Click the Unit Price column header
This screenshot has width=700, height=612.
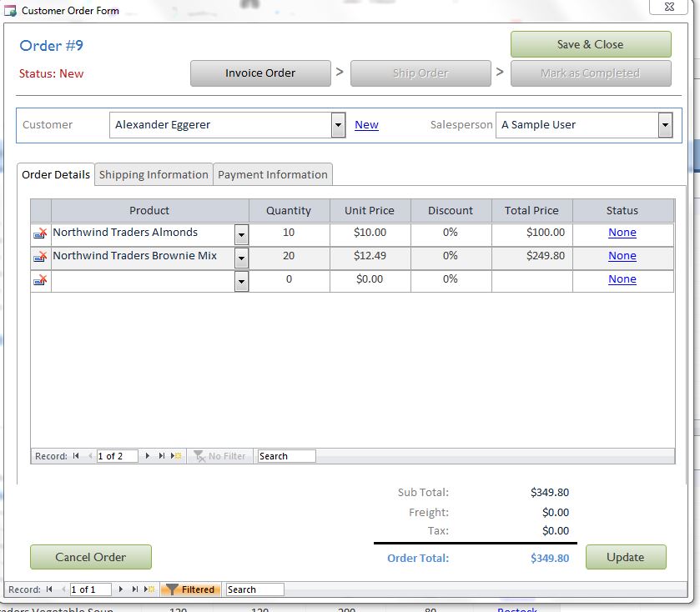click(x=370, y=211)
